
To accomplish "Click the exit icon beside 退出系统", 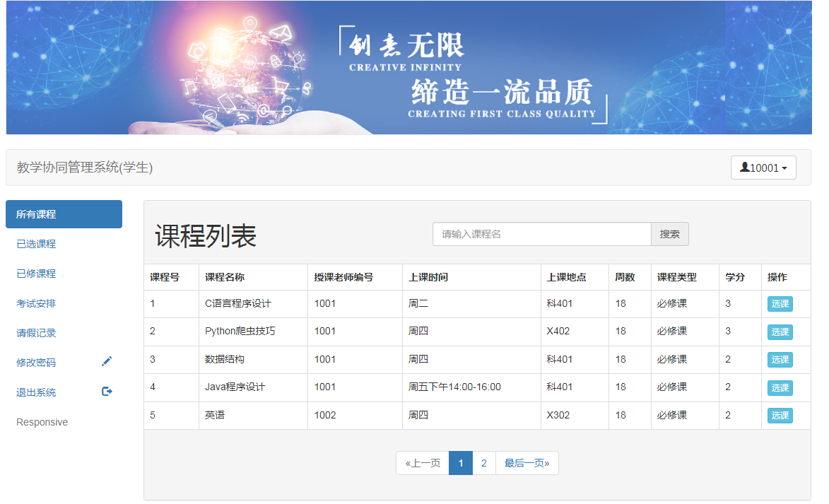I will tap(107, 392).
